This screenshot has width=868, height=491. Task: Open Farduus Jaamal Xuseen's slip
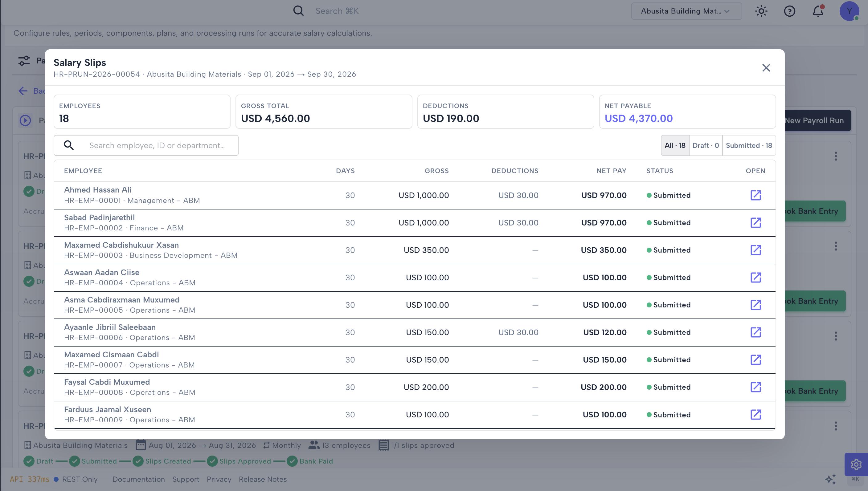point(755,414)
